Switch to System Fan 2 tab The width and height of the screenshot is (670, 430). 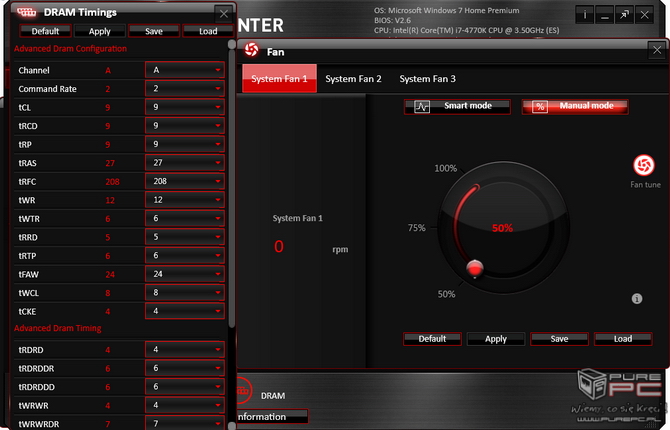click(x=353, y=79)
